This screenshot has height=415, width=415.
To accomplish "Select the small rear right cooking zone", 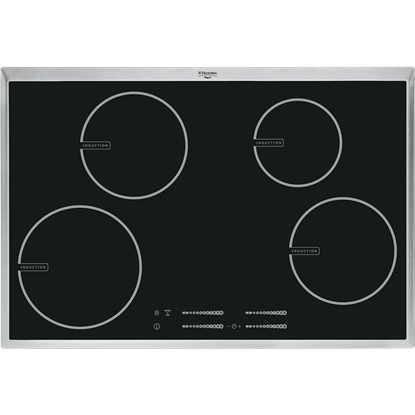I will pos(297,143).
